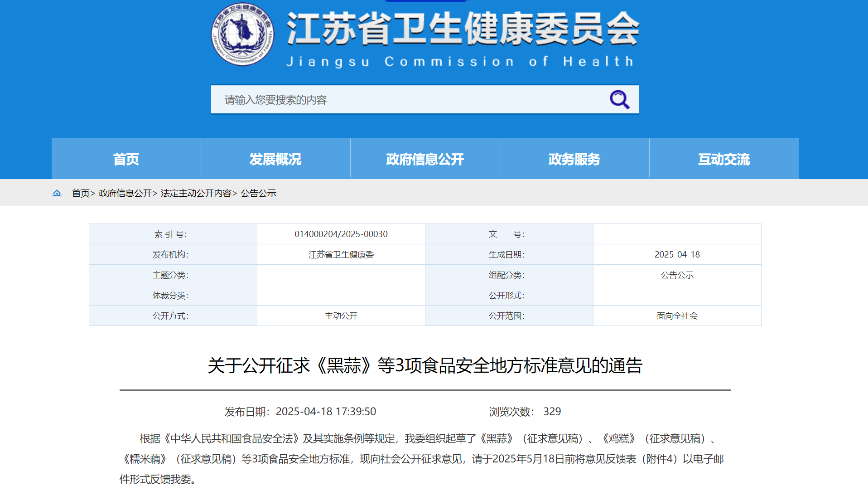Open the 互动交流 navigation tab

click(724, 159)
